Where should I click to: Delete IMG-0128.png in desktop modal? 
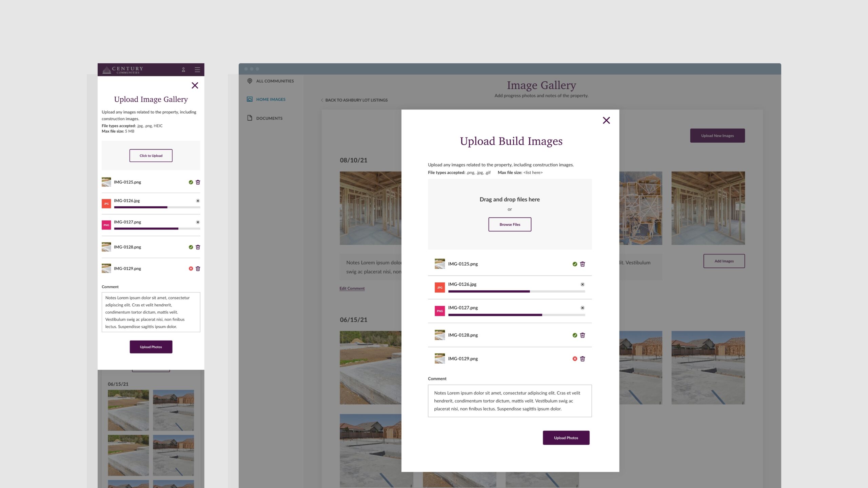(583, 335)
